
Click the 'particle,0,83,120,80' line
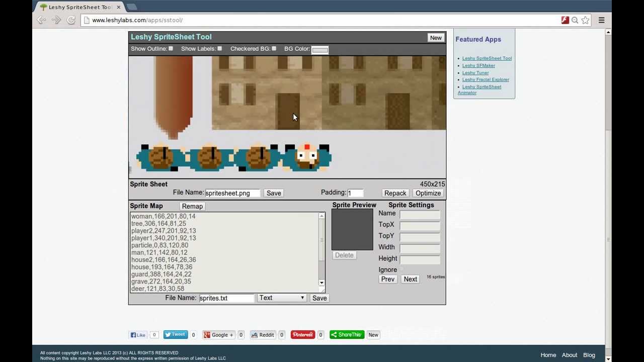pyautogui.click(x=159, y=245)
